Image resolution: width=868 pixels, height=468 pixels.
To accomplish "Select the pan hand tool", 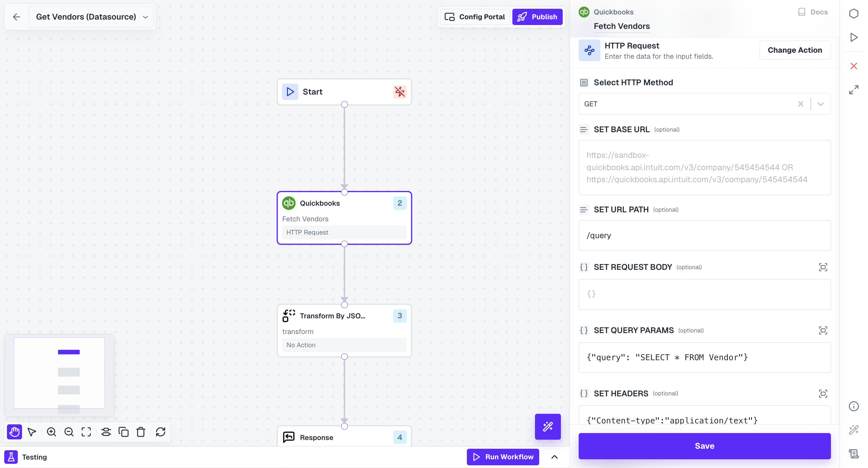I will coord(14,432).
